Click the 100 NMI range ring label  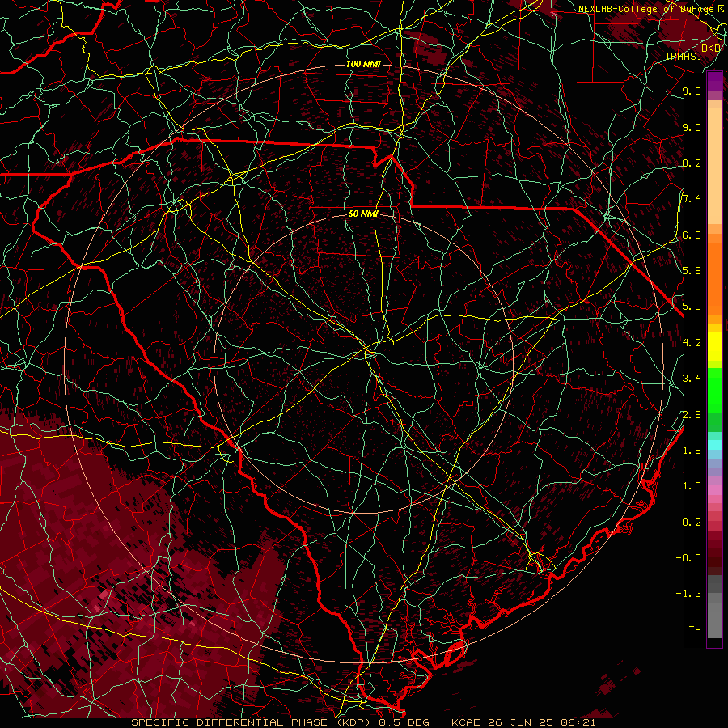[x=363, y=64]
